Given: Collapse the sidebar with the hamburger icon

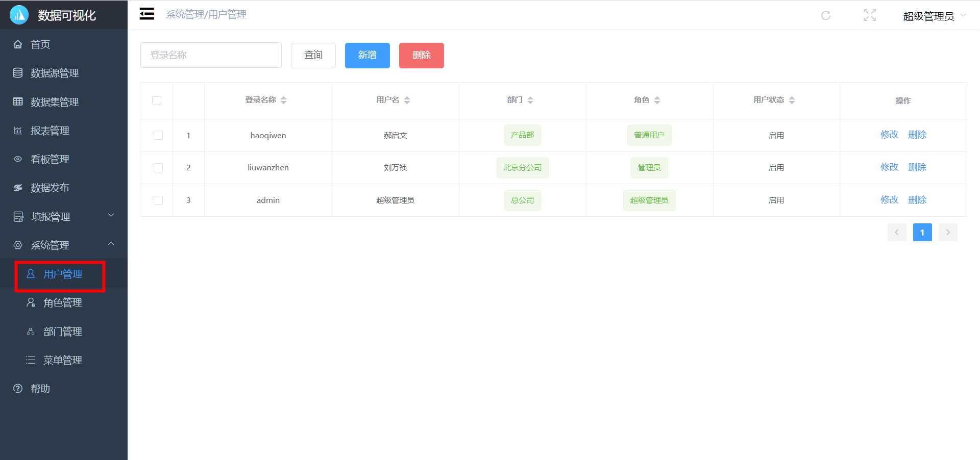Looking at the screenshot, I should (x=147, y=14).
